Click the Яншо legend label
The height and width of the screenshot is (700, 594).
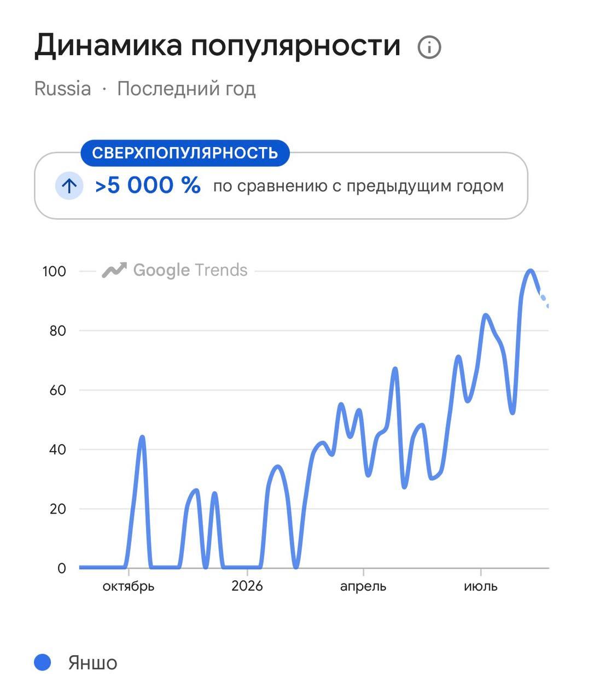pos(92,663)
